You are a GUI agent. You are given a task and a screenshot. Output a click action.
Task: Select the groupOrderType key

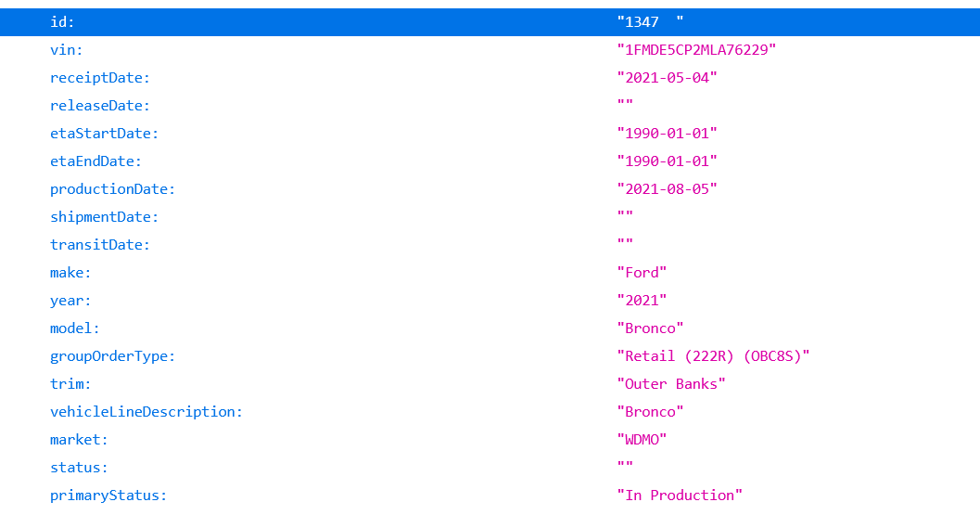(x=112, y=356)
